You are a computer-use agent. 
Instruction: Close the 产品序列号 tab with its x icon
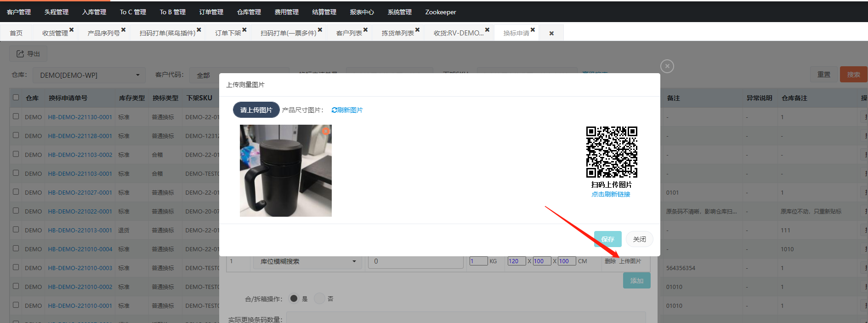(123, 29)
